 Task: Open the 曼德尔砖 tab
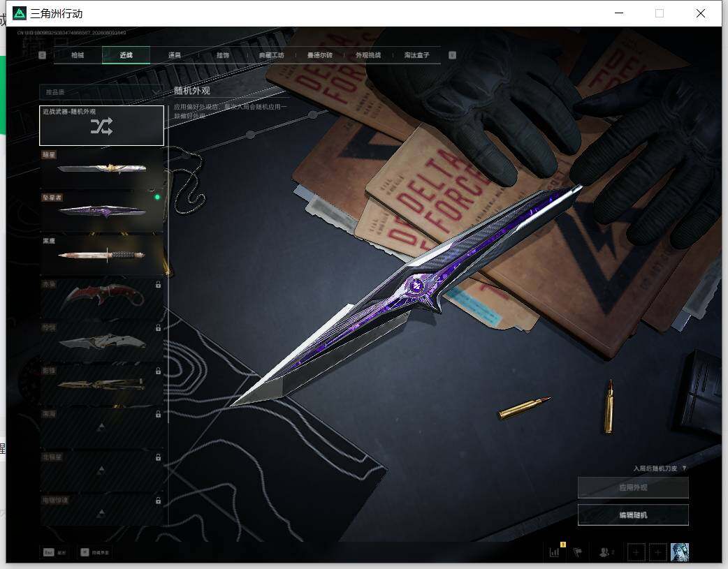[320, 55]
